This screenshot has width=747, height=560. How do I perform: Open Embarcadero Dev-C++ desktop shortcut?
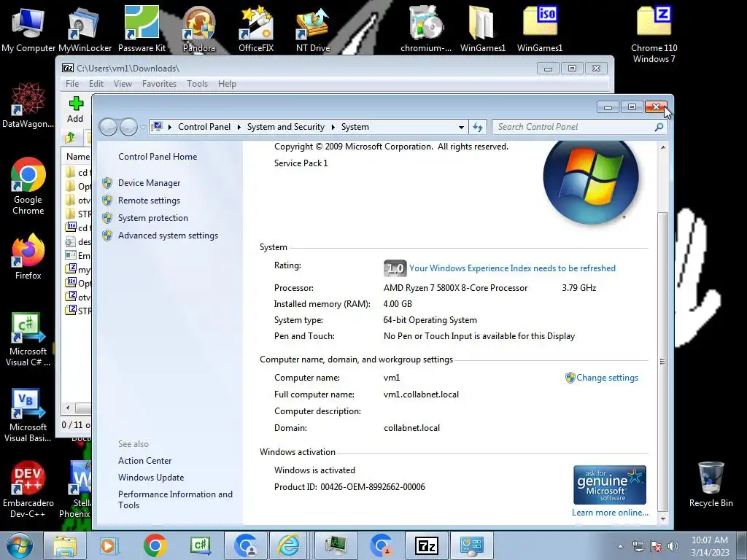point(28,489)
